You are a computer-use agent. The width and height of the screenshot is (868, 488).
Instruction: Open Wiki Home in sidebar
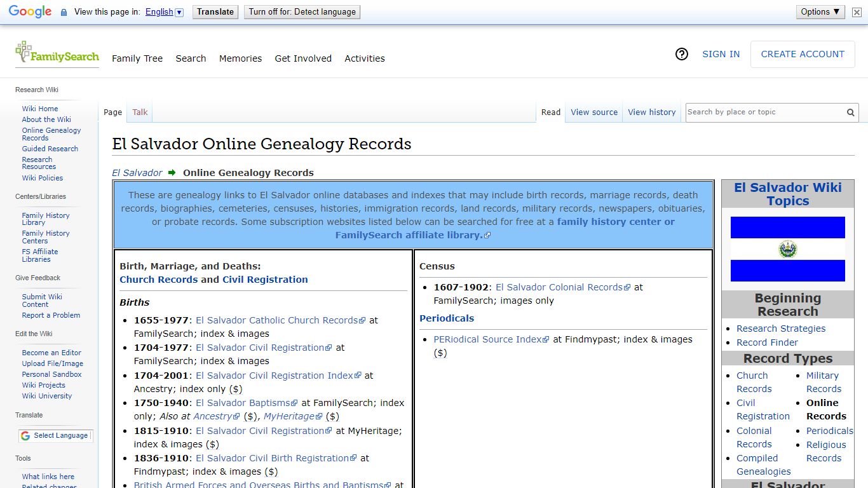tap(40, 109)
